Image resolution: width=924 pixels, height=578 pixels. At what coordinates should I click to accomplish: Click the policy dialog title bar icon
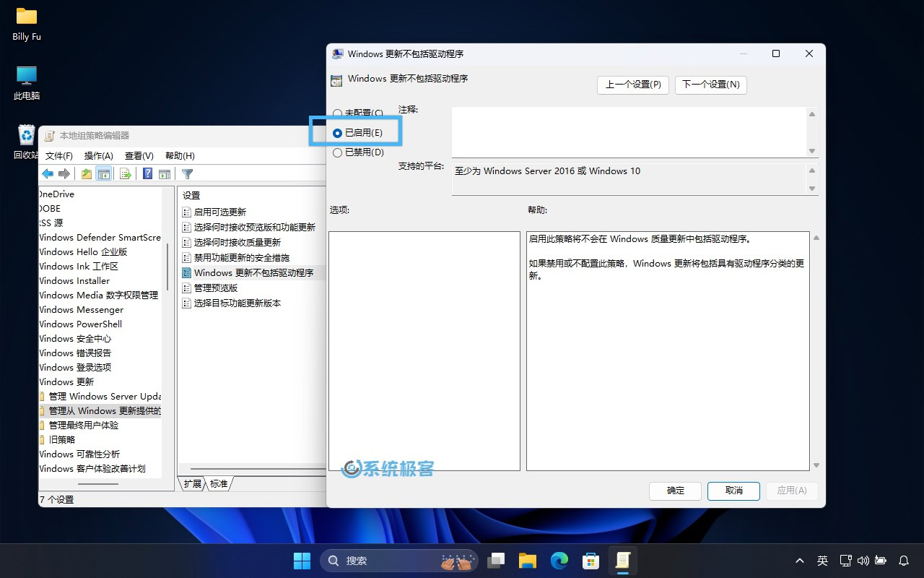[337, 54]
